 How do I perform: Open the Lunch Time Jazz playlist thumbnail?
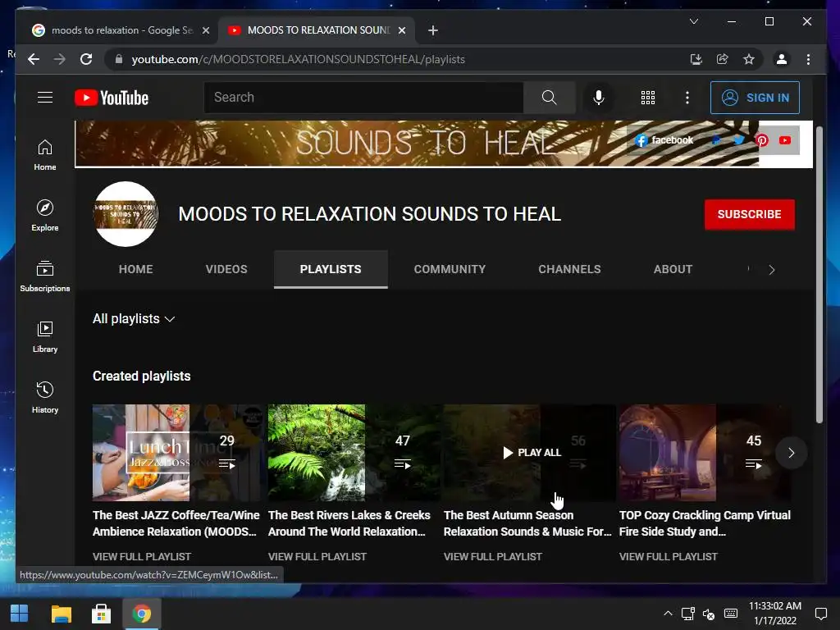[178, 453]
